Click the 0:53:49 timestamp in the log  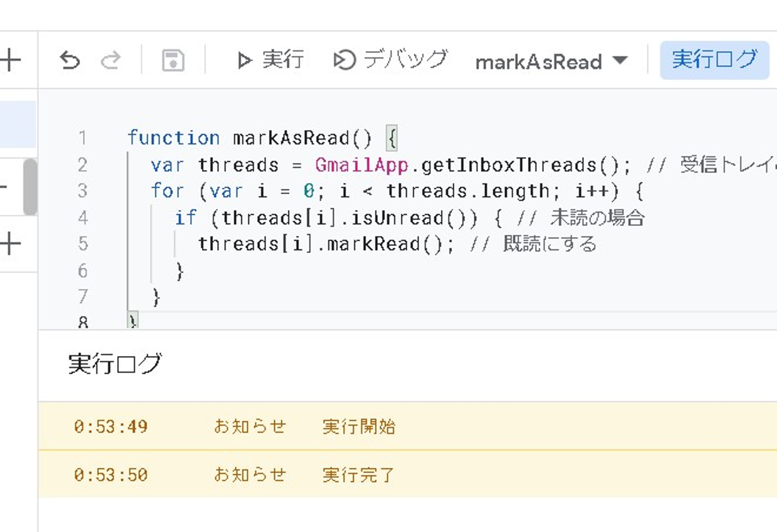click(x=111, y=427)
